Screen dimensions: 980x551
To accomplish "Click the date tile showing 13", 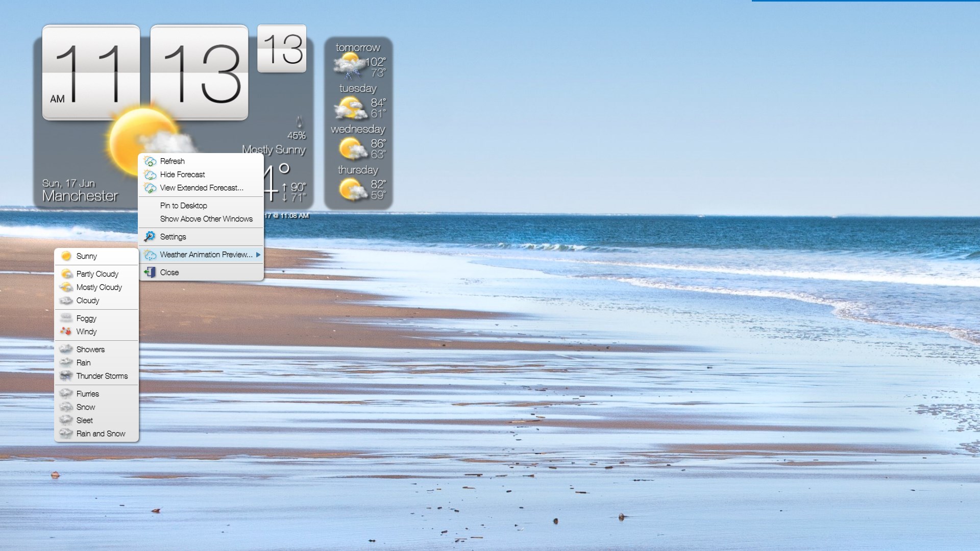I will tap(281, 47).
